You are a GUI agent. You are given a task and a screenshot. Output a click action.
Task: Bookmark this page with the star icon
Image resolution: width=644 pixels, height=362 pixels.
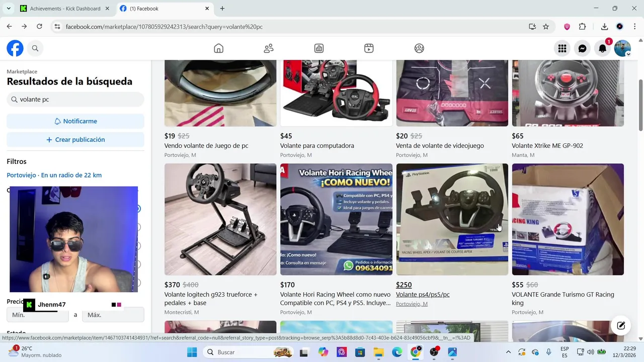point(546,27)
